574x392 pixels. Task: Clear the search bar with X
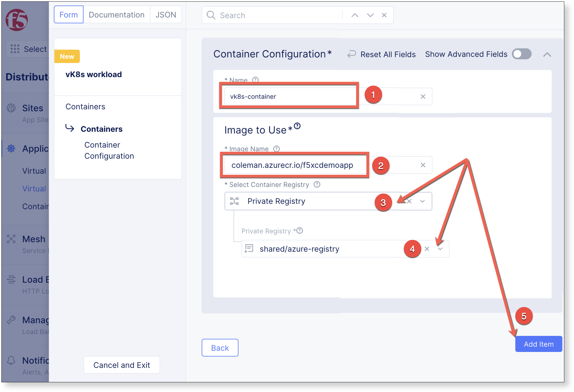[384, 15]
